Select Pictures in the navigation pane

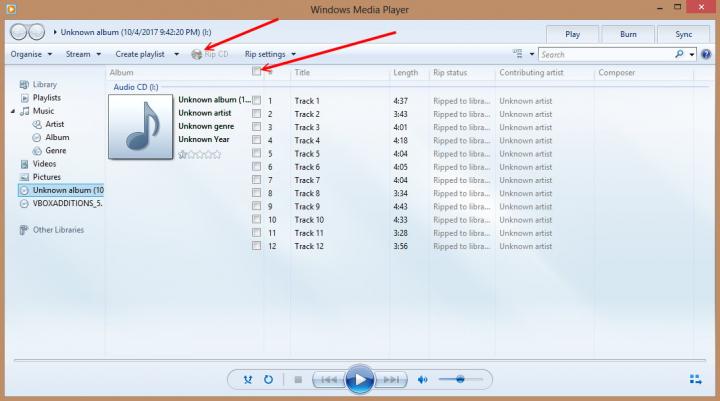(x=46, y=177)
